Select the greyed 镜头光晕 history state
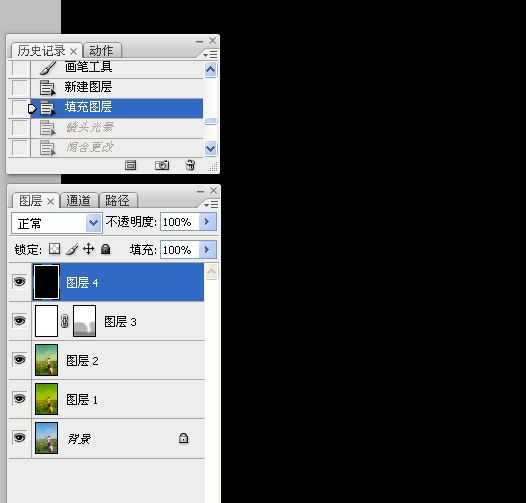 (117, 128)
